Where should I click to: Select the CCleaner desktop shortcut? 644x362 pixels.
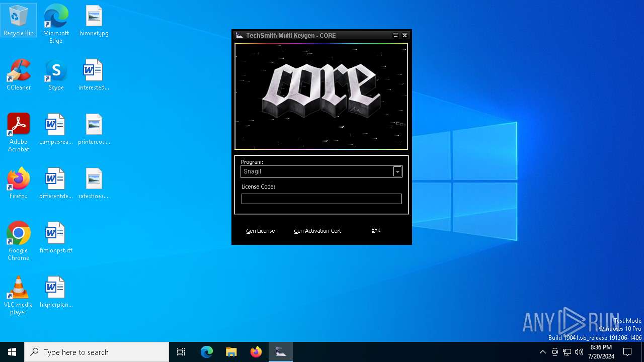19,74
